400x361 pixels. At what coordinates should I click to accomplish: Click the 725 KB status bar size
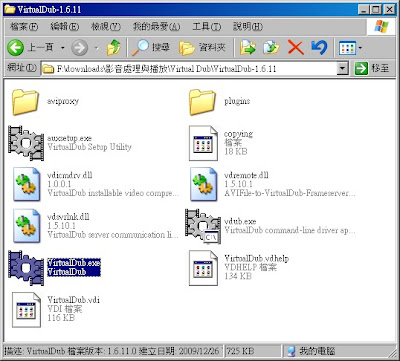pyautogui.click(x=240, y=351)
